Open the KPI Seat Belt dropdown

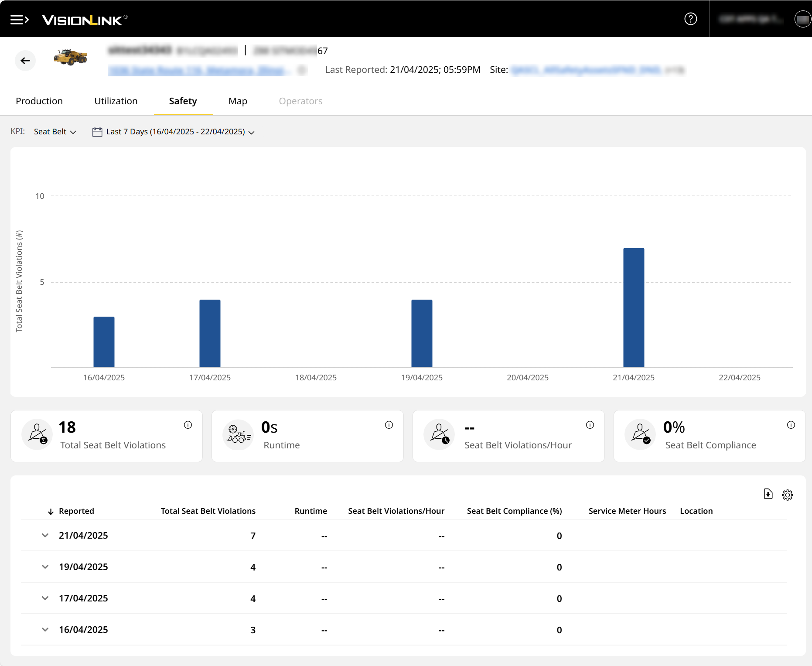point(55,132)
